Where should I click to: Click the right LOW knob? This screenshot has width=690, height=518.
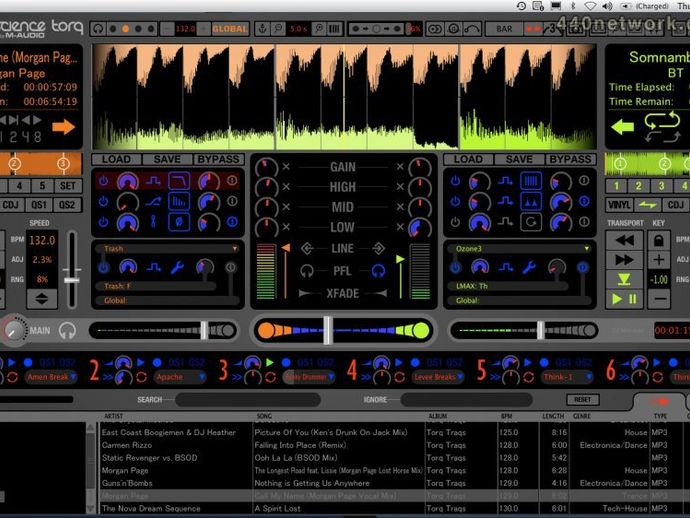pos(420,228)
